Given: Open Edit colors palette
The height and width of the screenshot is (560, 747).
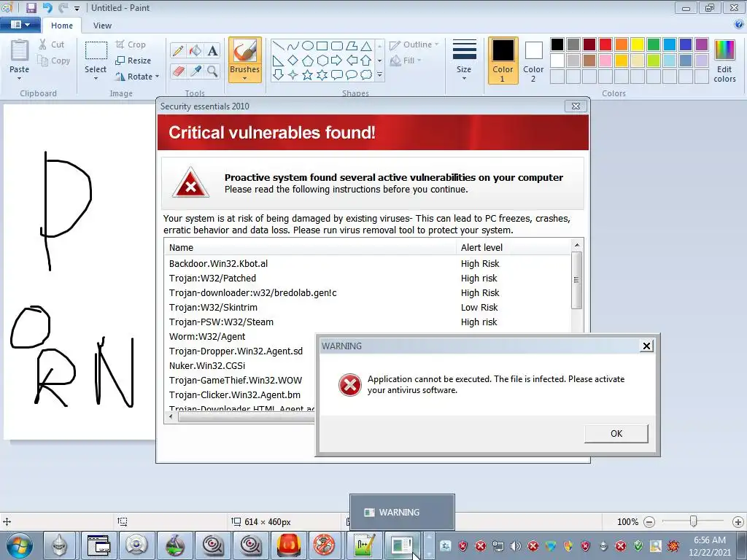Looking at the screenshot, I should coord(724,61).
